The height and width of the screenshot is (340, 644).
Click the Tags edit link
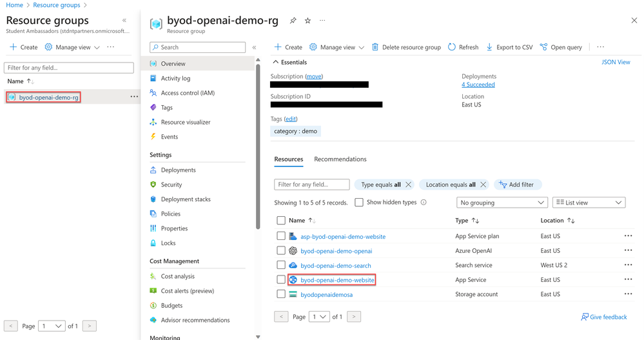click(291, 119)
